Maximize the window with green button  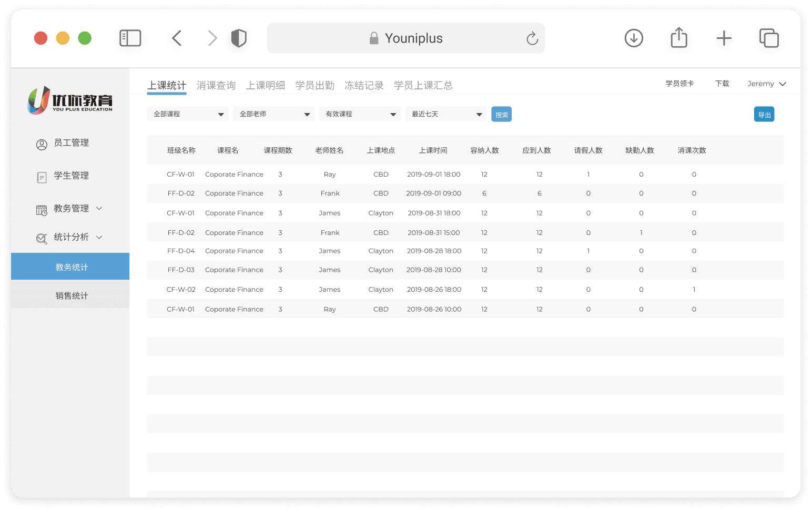click(x=85, y=38)
